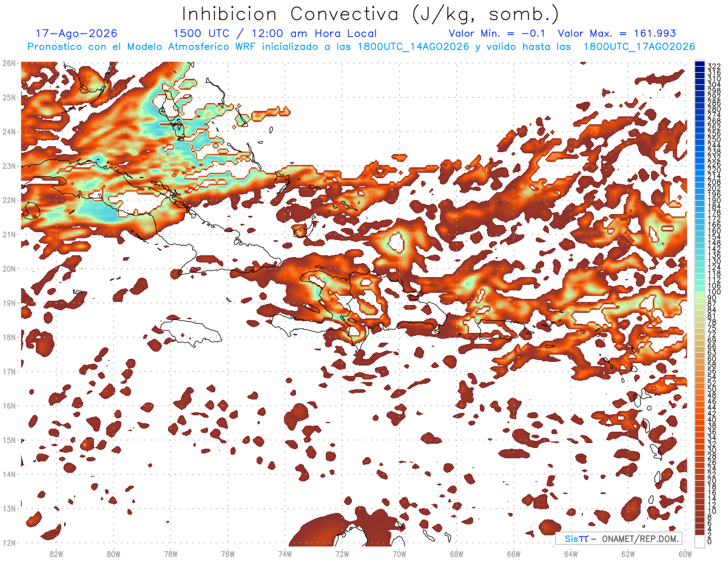The height and width of the screenshot is (562, 728).
Task: Click the '322' value on the color scale
Action: click(x=713, y=66)
